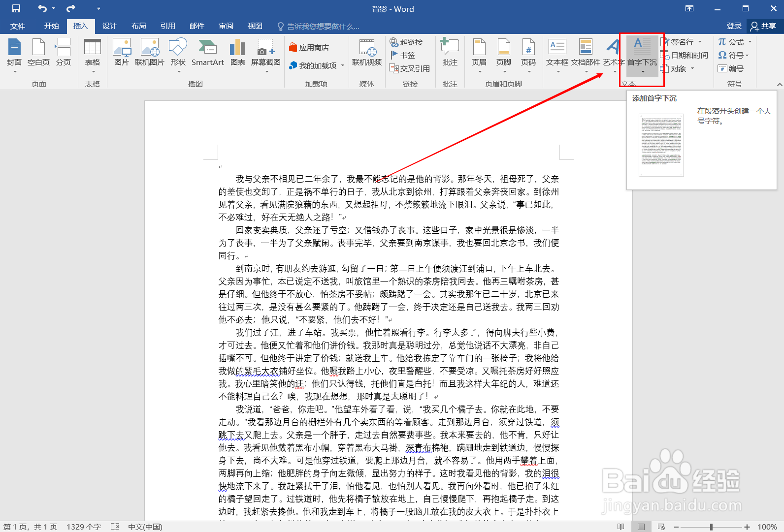Switch to the 开始 home tab
Viewport: 784px width, 532px height.
[51, 26]
